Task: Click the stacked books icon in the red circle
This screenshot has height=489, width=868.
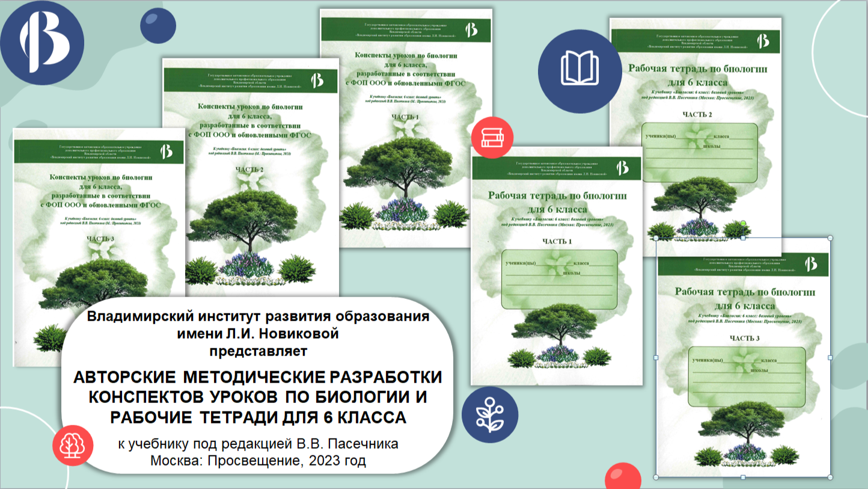Action: point(492,137)
